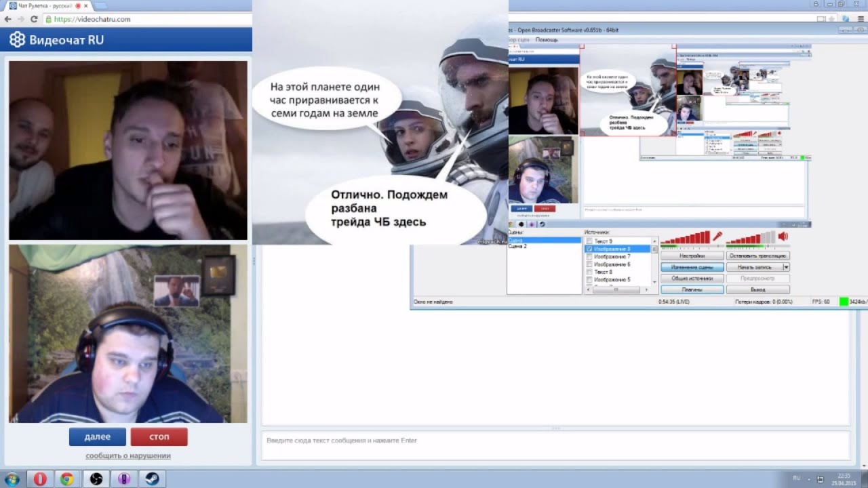Click the Потери кадров status entry
Image resolution: width=868 pixels, height=488 pixels.
point(764,302)
